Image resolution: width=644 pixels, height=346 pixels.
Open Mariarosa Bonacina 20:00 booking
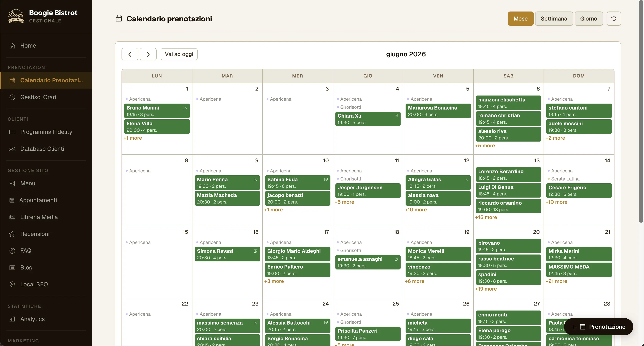point(438,111)
